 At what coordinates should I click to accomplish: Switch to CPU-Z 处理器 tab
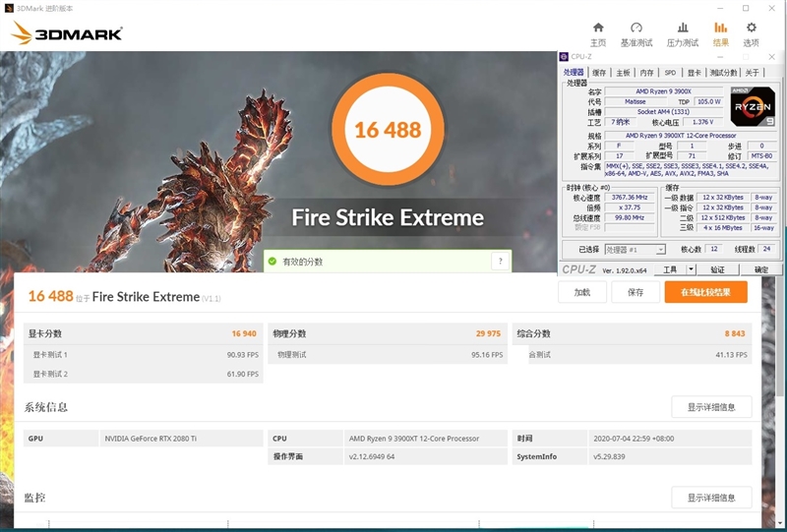574,72
